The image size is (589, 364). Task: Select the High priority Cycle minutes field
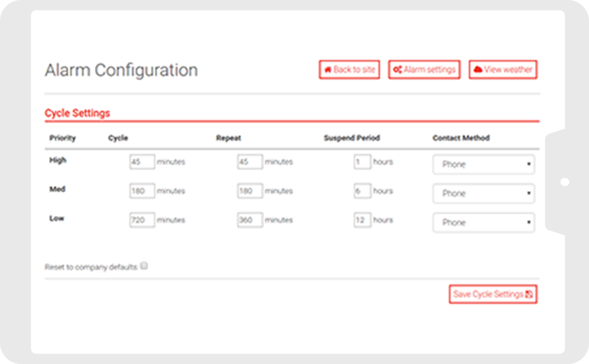click(x=142, y=162)
